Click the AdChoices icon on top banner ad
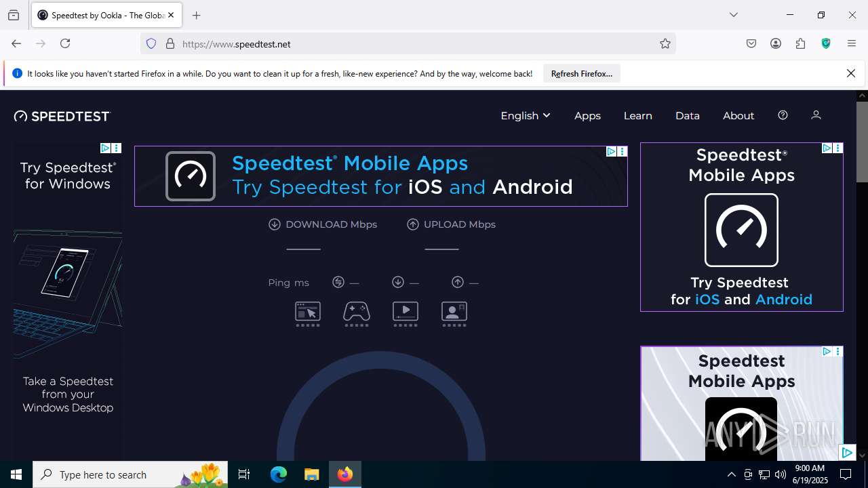 pos(611,152)
